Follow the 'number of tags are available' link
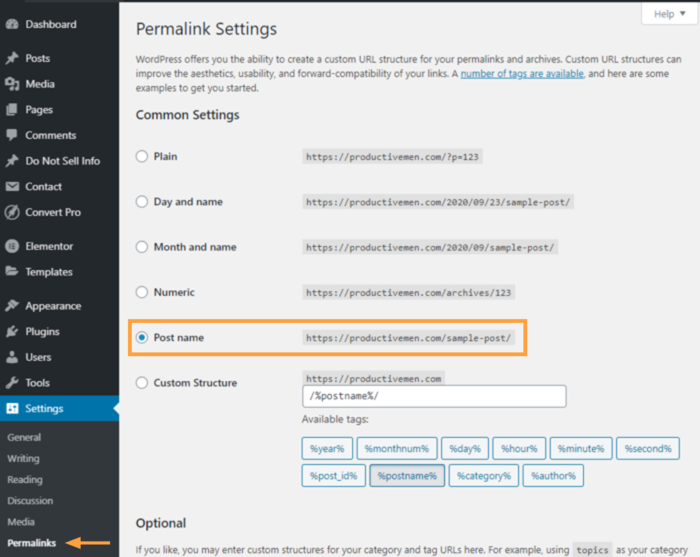The width and height of the screenshot is (700, 557). coord(521,74)
